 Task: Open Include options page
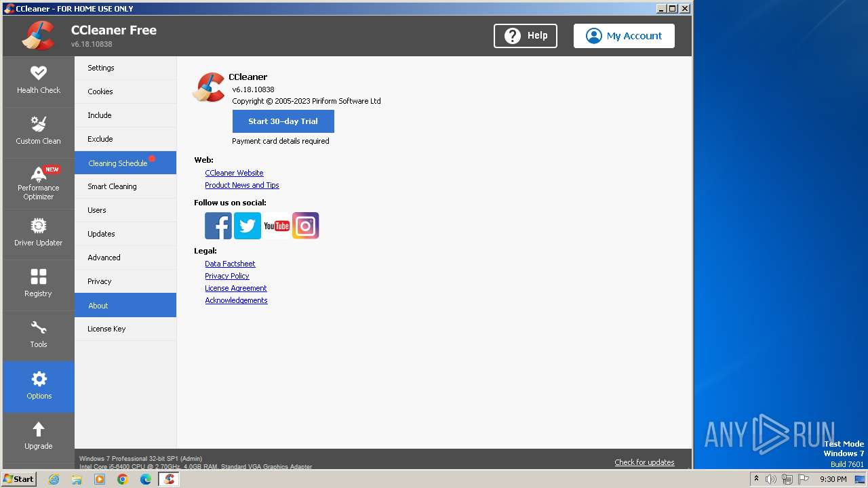point(125,115)
